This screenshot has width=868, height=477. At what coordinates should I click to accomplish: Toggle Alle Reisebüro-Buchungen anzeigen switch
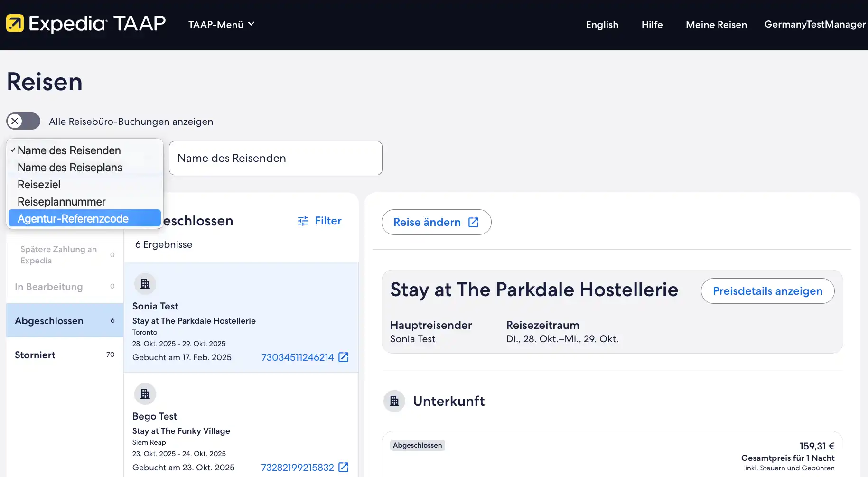[23, 121]
